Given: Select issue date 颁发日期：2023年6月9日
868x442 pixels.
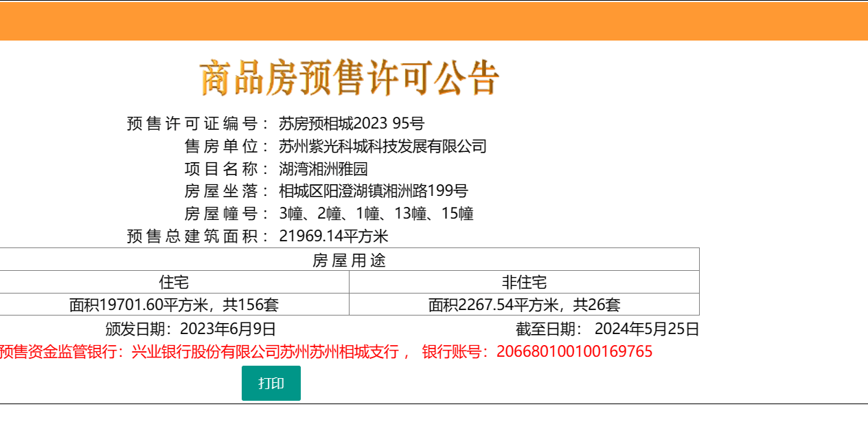Looking at the screenshot, I should click(x=190, y=329).
